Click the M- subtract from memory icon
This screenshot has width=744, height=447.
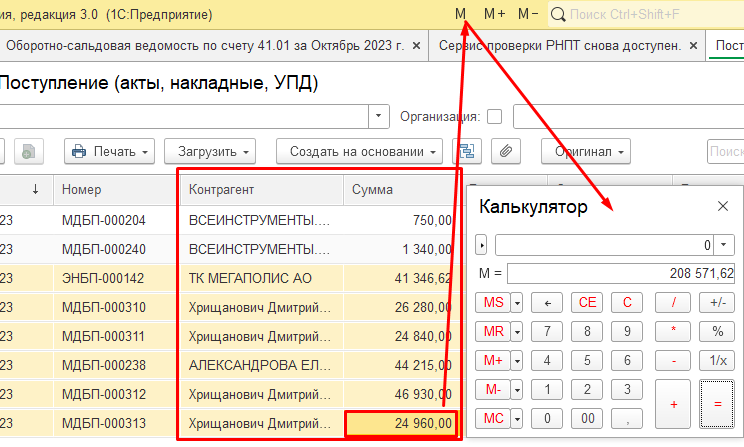(528, 14)
